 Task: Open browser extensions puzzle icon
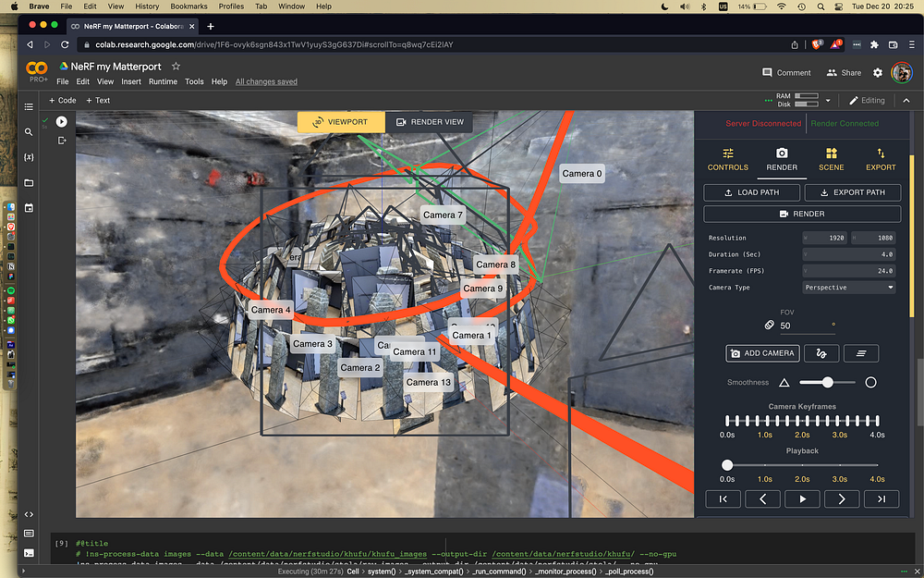pos(874,44)
